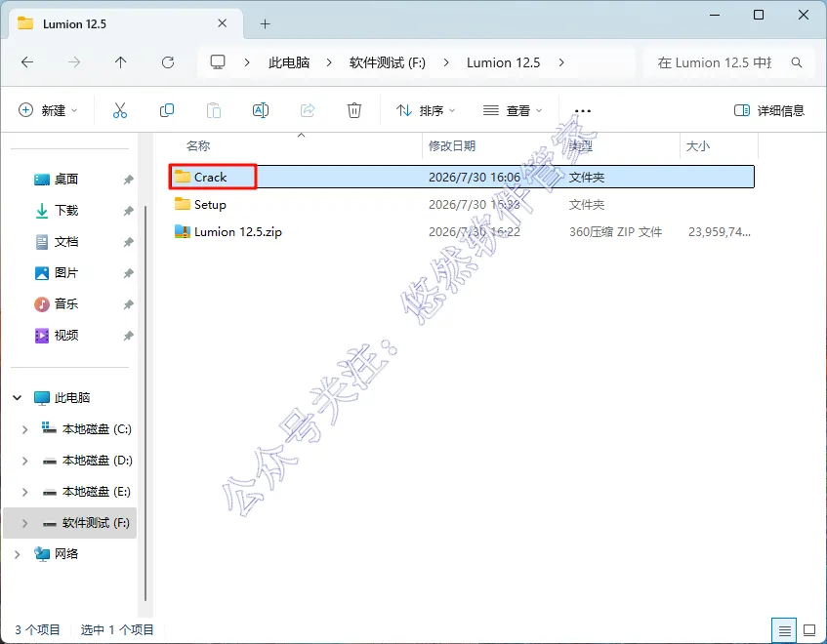Click chevron after 软件测试 (F:) in address bar

(x=446, y=62)
